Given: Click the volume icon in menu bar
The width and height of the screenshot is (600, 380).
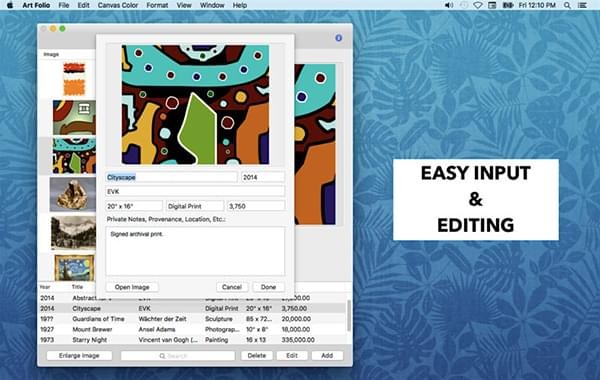Looking at the screenshot, I should click(449, 5).
